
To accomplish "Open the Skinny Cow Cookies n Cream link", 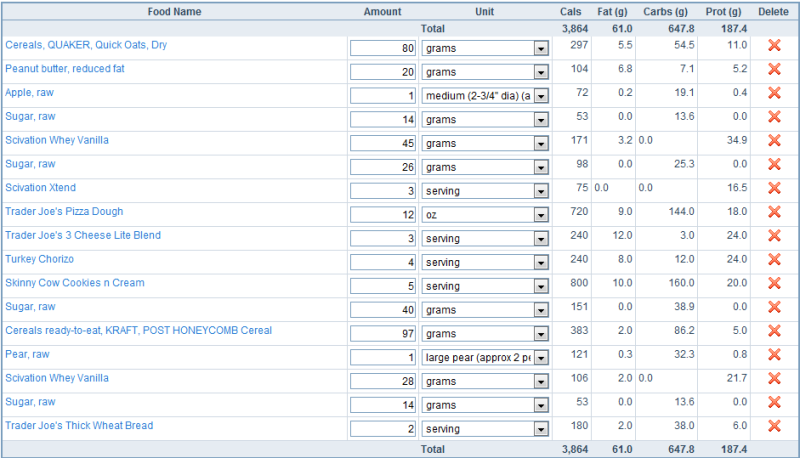I will (x=75, y=283).
